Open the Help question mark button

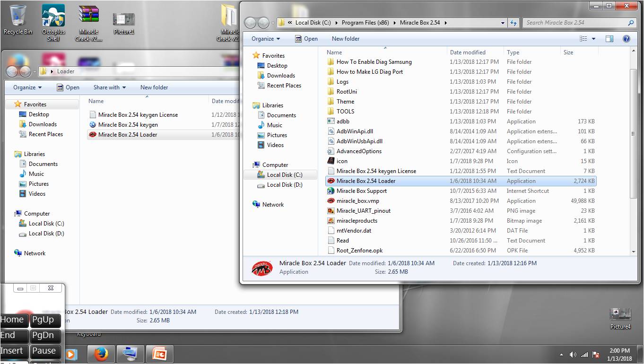click(x=627, y=39)
